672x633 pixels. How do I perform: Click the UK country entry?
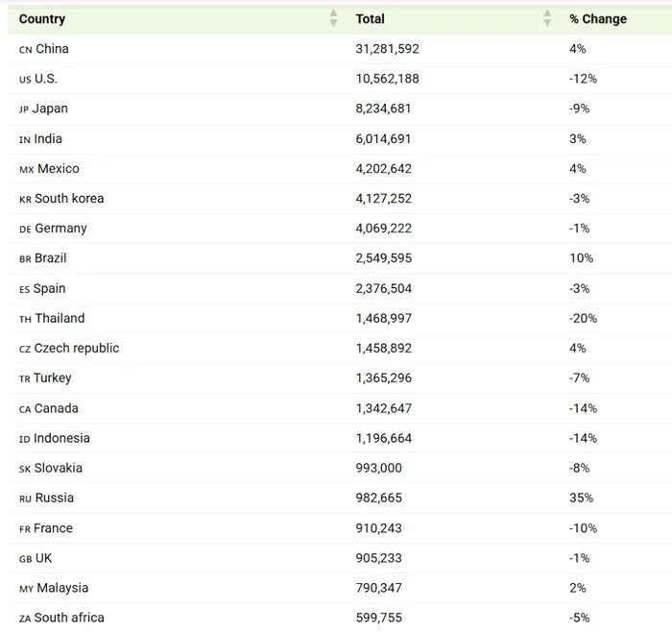[x=43, y=558]
